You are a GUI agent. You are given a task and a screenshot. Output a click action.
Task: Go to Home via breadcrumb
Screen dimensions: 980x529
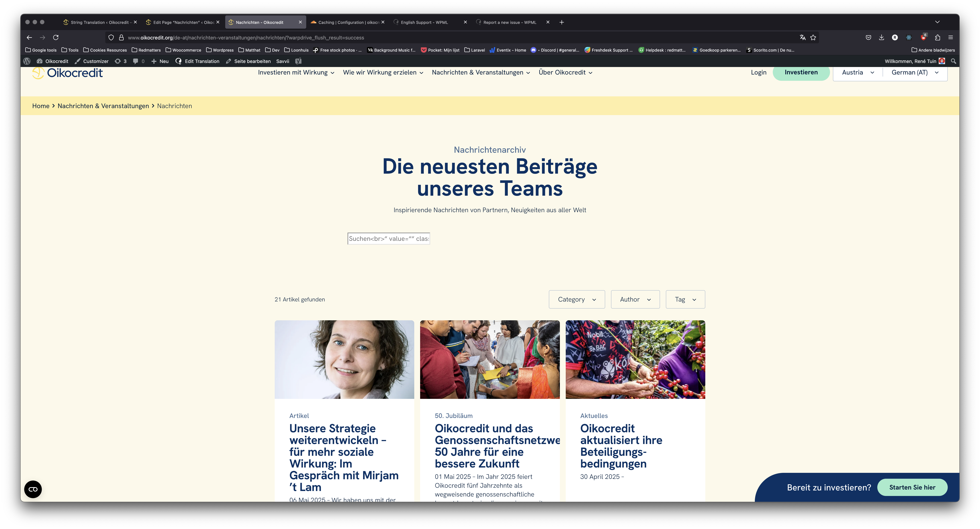pos(41,106)
